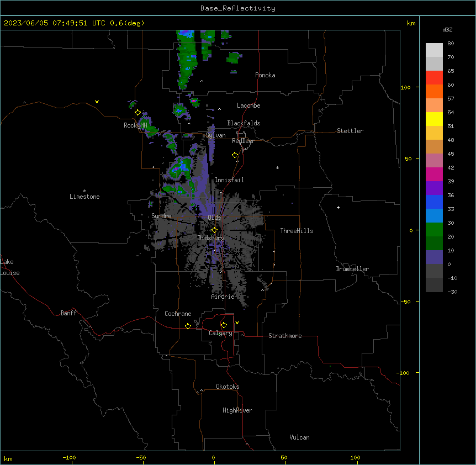
Task: Click yellow v marker northwest of RockyMH
Action: (x=97, y=102)
